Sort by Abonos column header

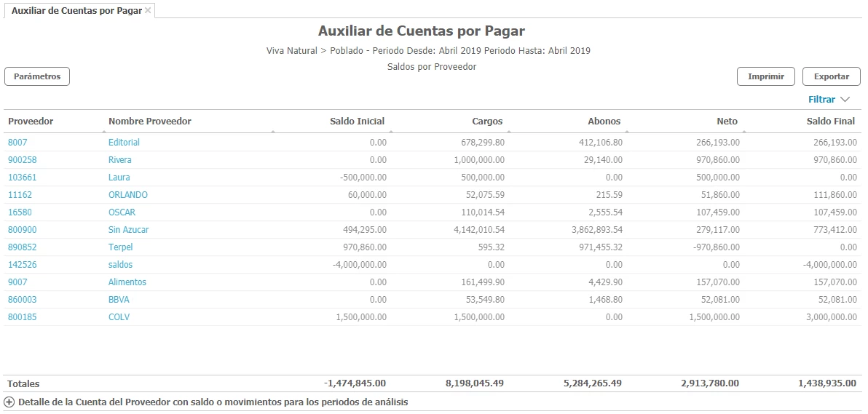[x=604, y=122]
